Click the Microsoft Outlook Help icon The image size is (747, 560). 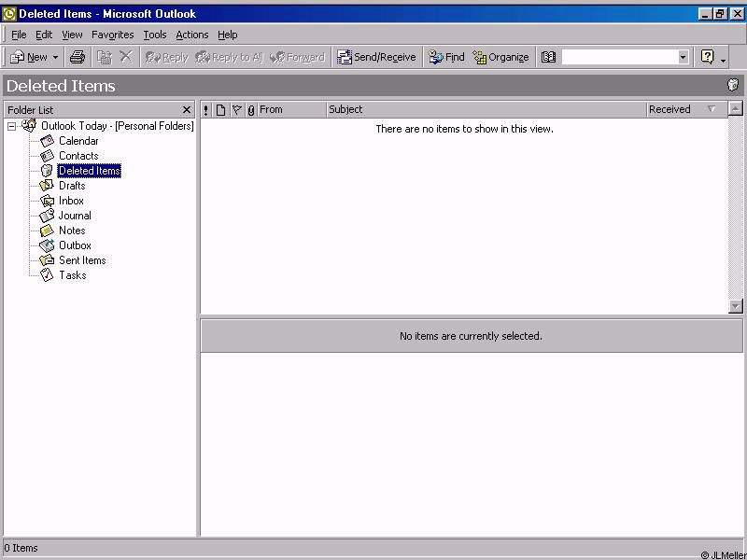pos(708,57)
